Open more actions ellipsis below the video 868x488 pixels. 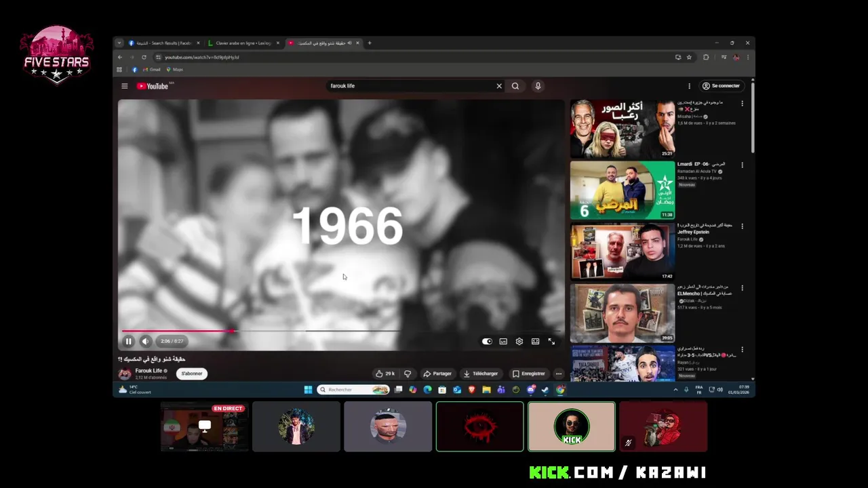pos(559,373)
